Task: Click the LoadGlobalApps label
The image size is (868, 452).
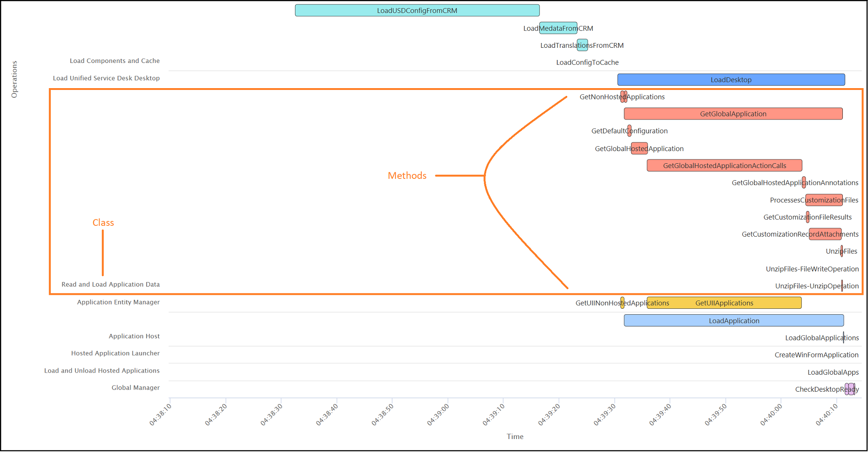Action: (833, 372)
